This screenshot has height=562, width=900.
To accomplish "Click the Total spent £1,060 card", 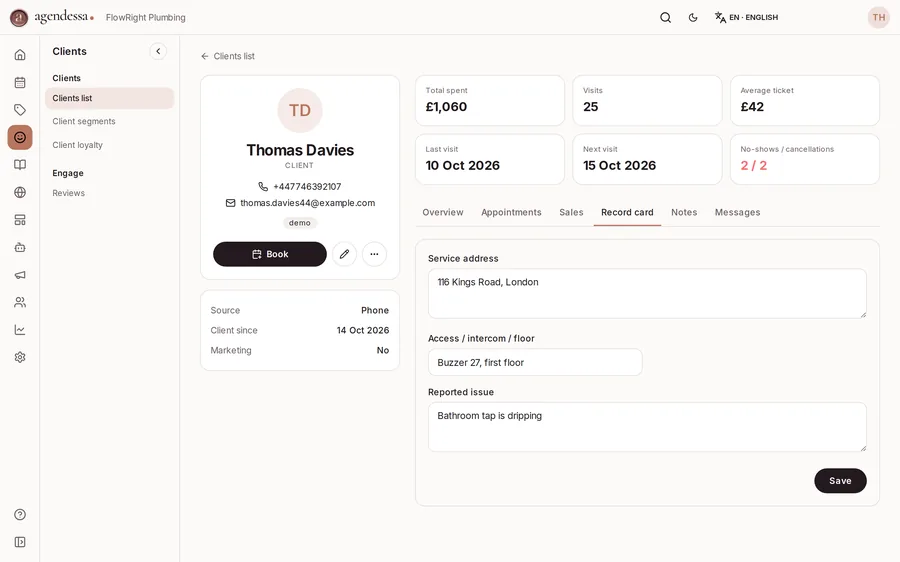I will [490, 100].
